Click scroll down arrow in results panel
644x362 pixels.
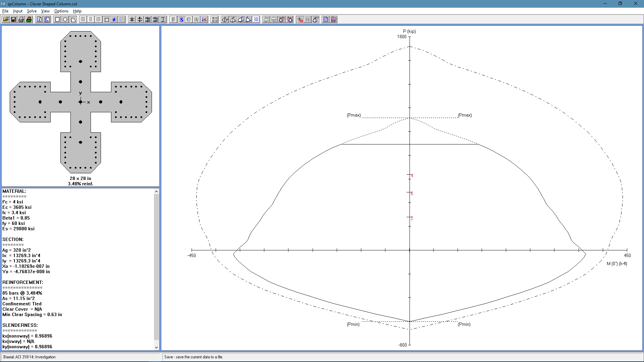click(x=156, y=347)
